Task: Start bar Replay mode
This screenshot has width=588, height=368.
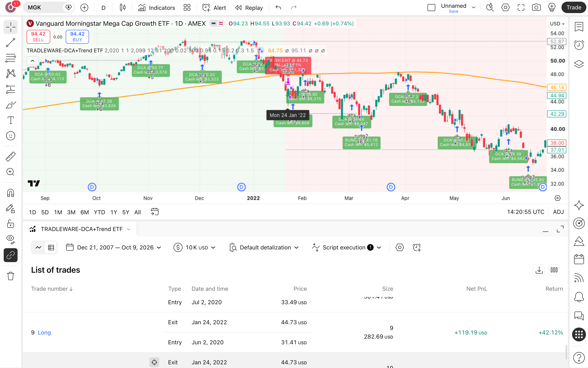Action: pos(249,8)
